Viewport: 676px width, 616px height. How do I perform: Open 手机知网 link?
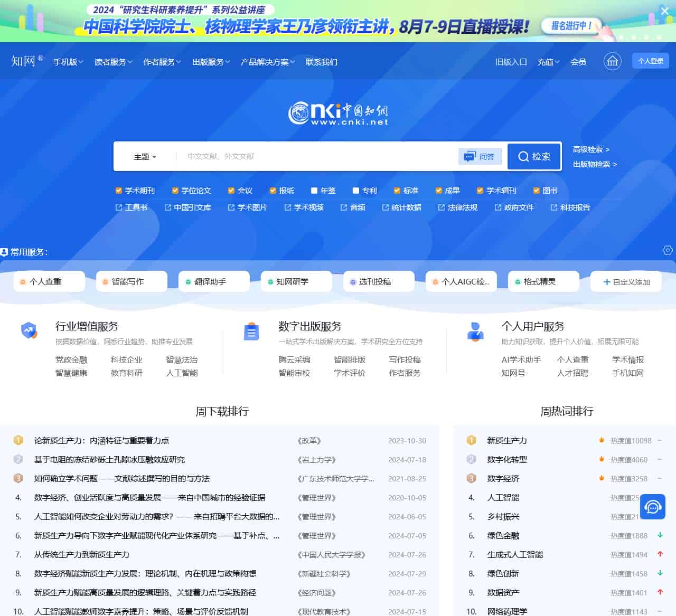pos(628,373)
